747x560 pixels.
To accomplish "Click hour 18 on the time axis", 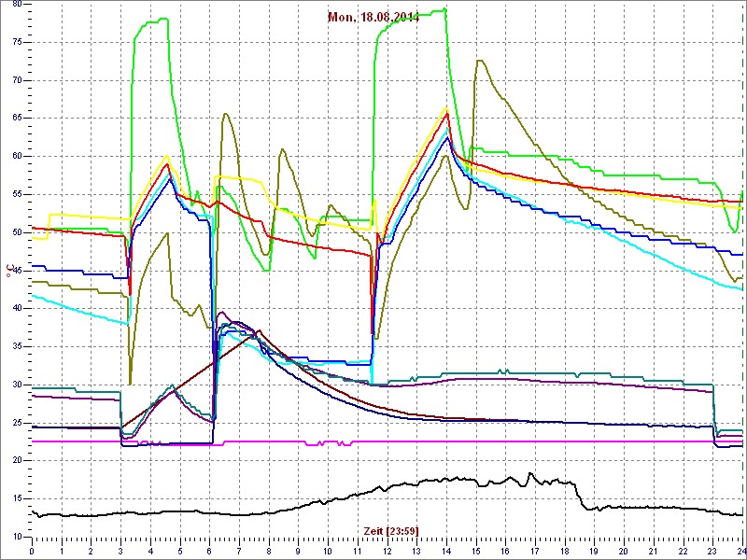I will (565, 551).
